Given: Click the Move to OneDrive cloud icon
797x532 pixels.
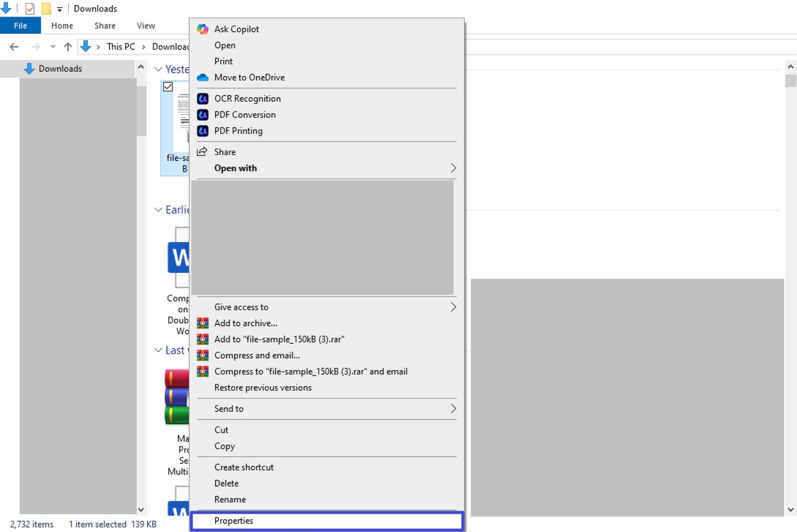Looking at the screenshot, I should coord(202,77).
